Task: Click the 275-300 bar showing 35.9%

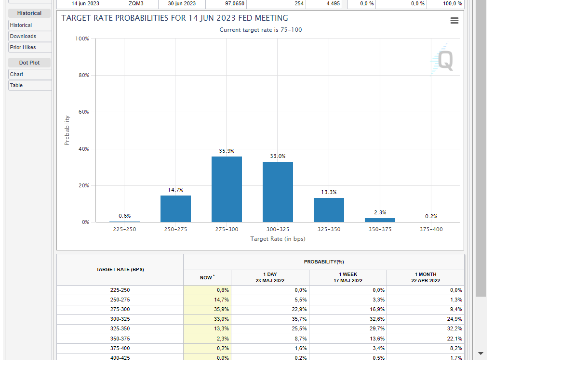Action: [x=227, y=189]
